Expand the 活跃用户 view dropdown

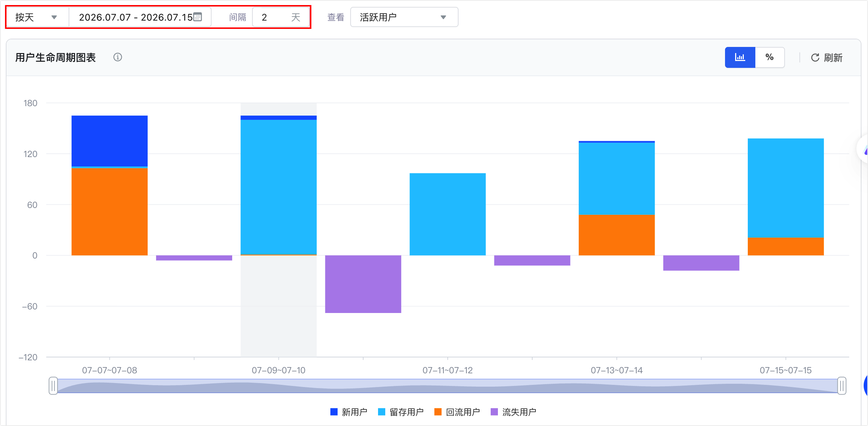[404, 17]
